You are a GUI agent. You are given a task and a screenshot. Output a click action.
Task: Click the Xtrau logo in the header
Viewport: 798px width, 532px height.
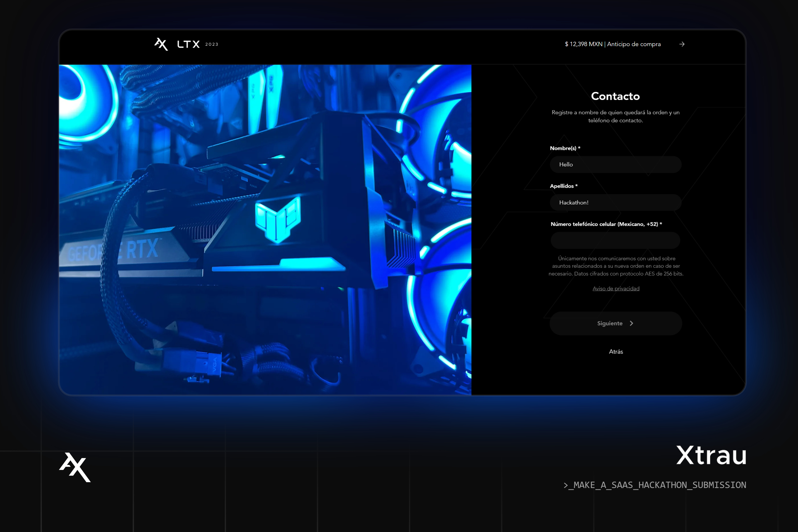click(x=161, y=44)
